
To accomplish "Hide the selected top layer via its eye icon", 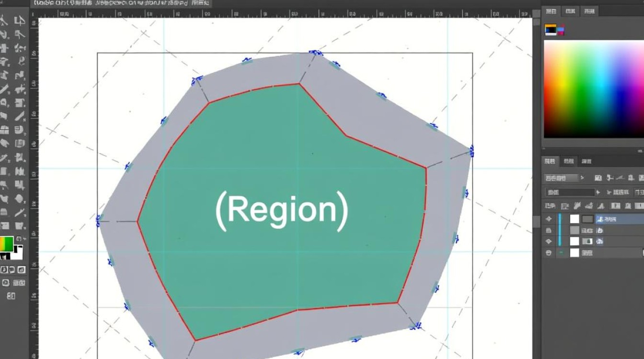I will tap(549, 219).
